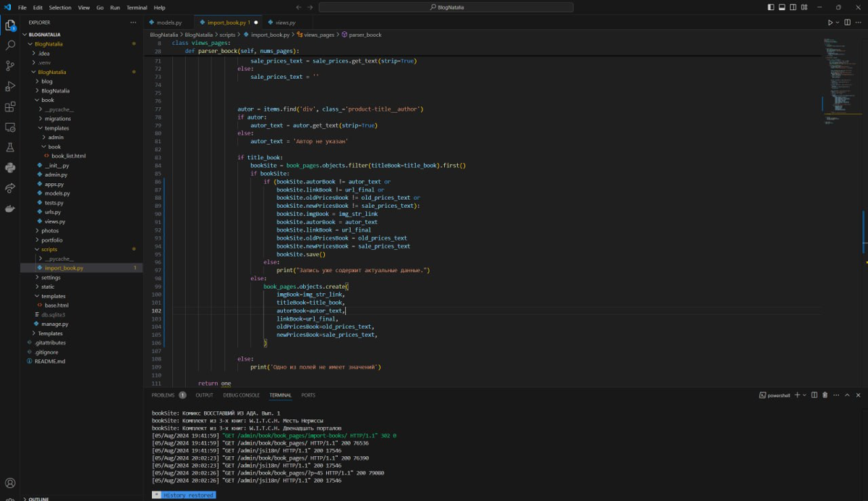Toggle the bottom panel visibility
Screen dimensions: 868x501
[x=783, y=7]
